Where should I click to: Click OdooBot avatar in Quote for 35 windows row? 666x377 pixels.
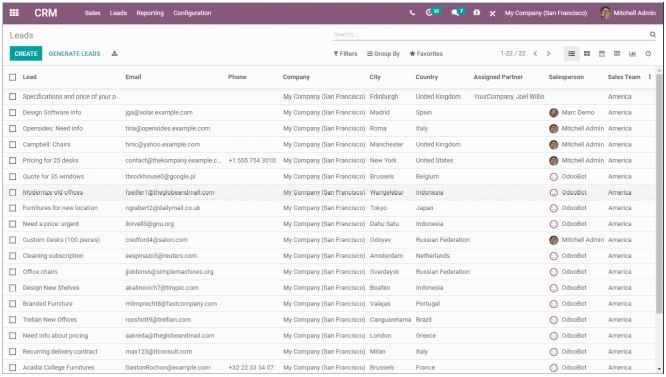coord(553,177)
